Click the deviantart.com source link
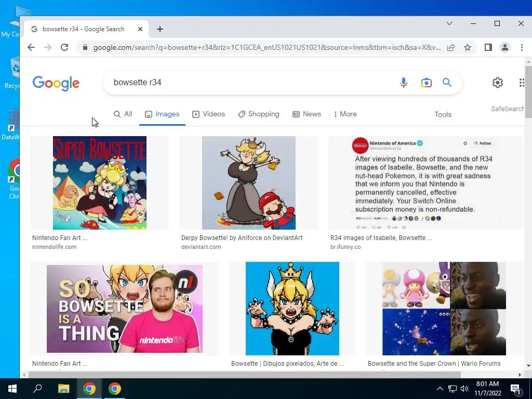532x399 pixels. pos(201,247)
